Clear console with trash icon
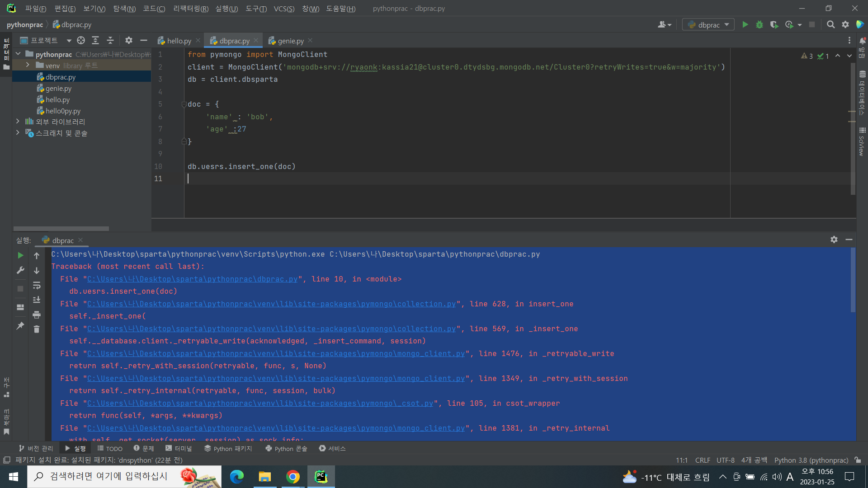 click(37, 329)
